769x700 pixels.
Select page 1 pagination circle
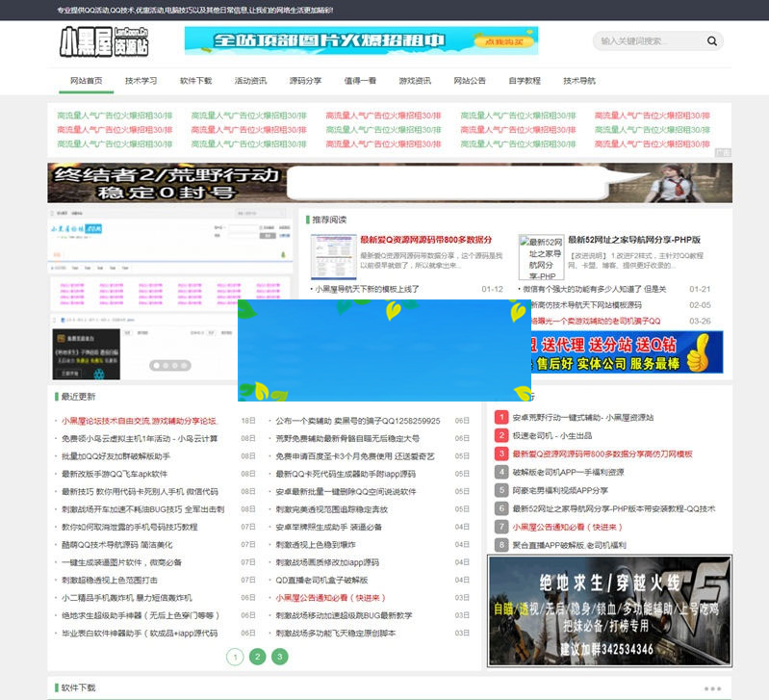pos(235,657)
